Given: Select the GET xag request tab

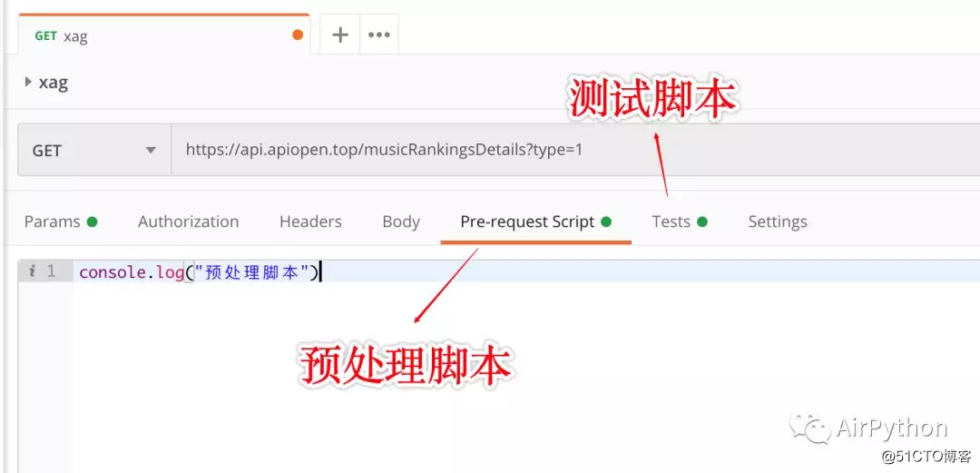Looking at the screenshot, I should coord(163,35).
